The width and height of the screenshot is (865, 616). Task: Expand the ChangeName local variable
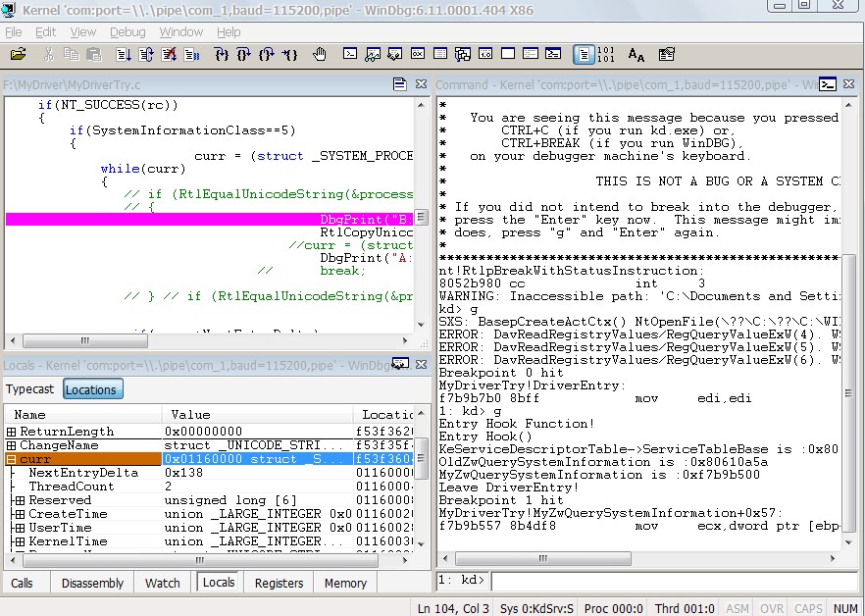(x=11, y=445)
